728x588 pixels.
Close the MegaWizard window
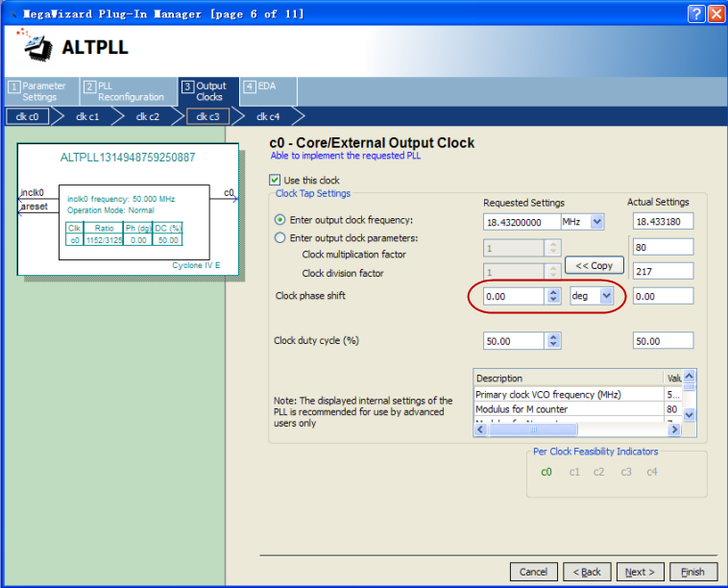click(716, 14)
